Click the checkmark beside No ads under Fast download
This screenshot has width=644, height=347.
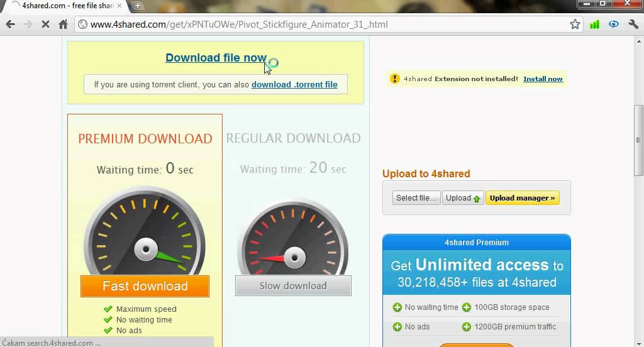pyautogui.click(x=108, y=330)
